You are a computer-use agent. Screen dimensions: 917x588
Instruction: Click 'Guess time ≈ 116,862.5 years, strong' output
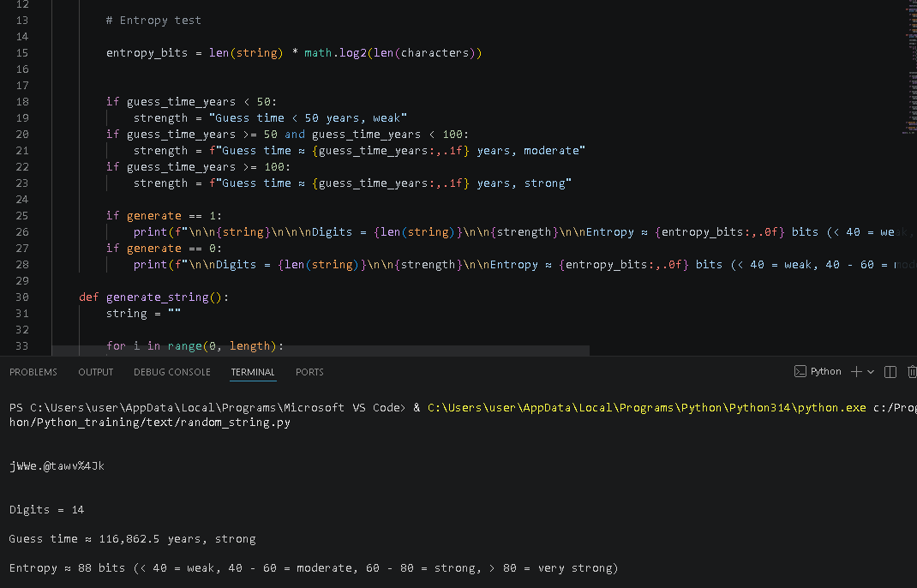click(x=133, y=539)
